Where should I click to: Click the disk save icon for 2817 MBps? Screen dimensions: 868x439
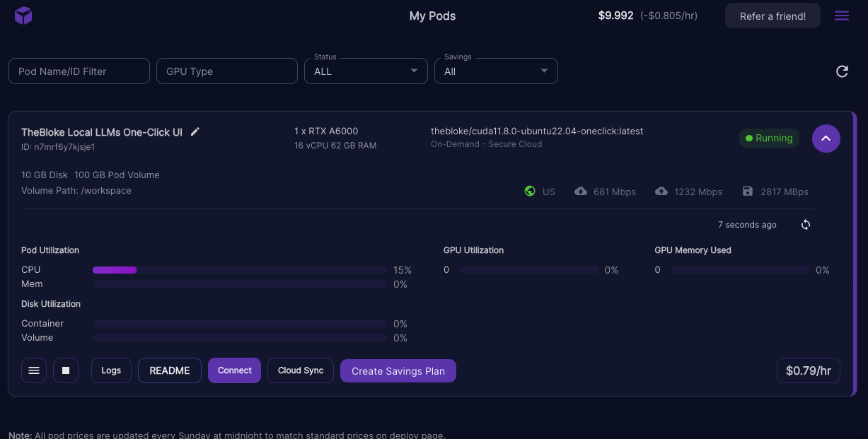pos(748,192)
